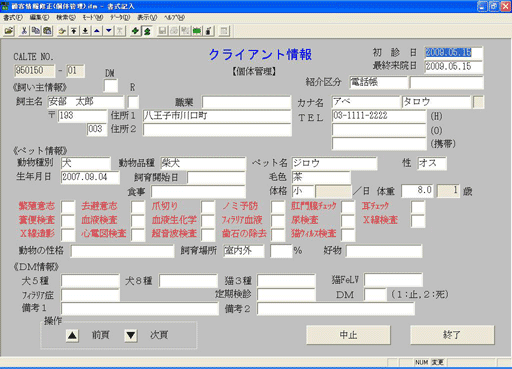Click the home TEL field 03-1111-2222
512x369 pixels.
click(x=379, y=116)
